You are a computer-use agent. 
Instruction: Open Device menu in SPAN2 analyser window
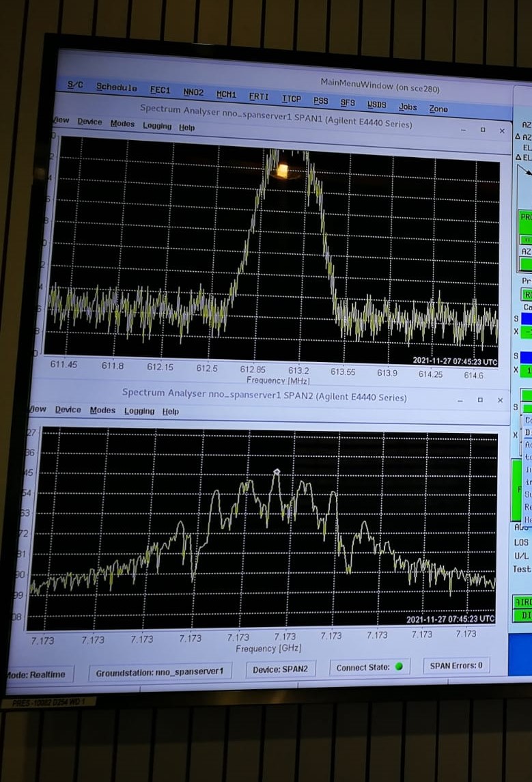point(68,410)
